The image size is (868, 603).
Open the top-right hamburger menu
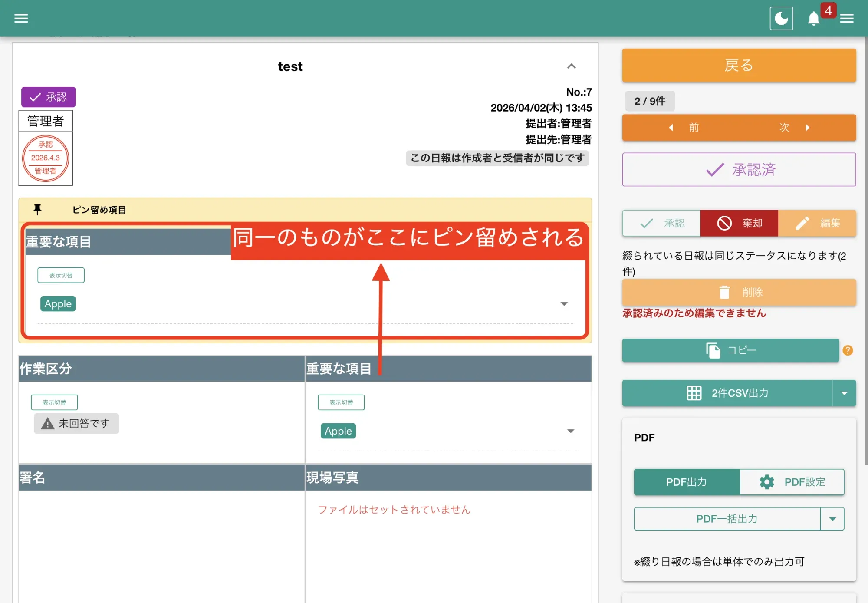coord(846,18)
